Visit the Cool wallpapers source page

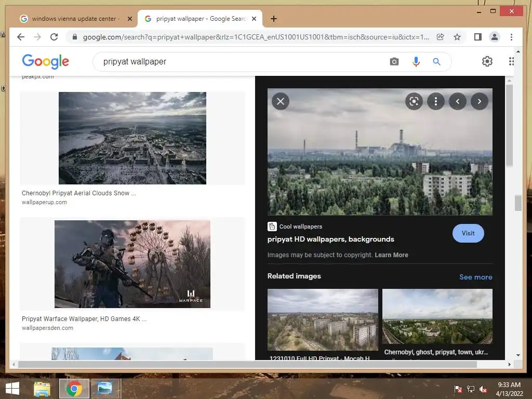click(468, 233)
